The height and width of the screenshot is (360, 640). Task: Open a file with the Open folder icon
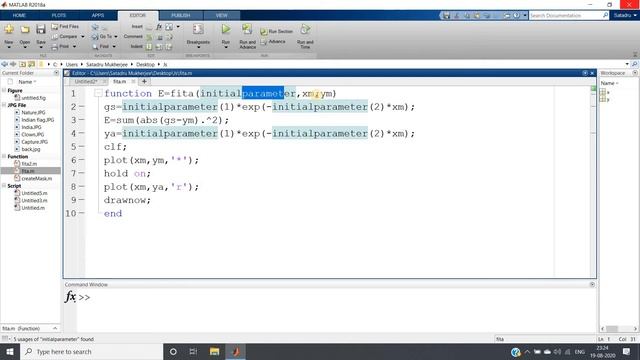25,29
